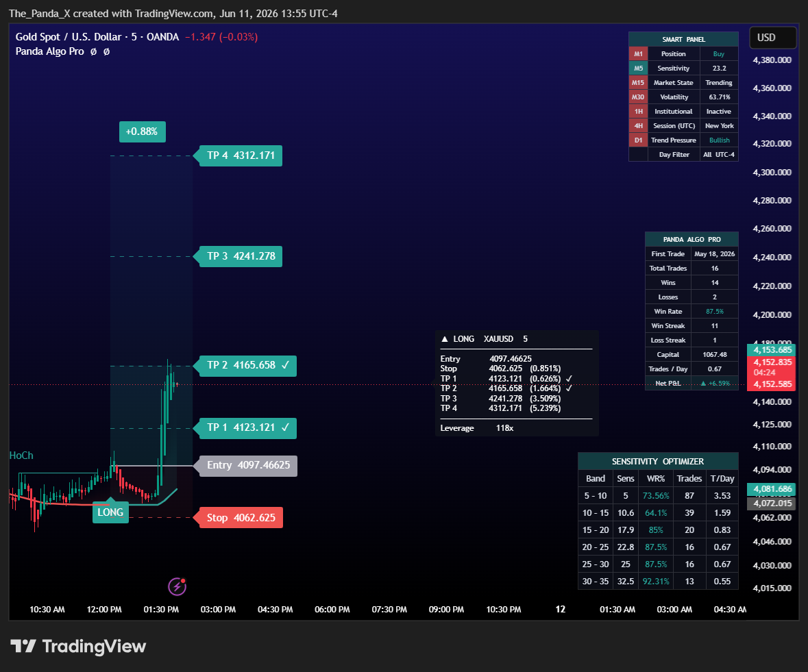
Task: Click the Day Filter All UTC-4 value
Action: tap(719, 155)
